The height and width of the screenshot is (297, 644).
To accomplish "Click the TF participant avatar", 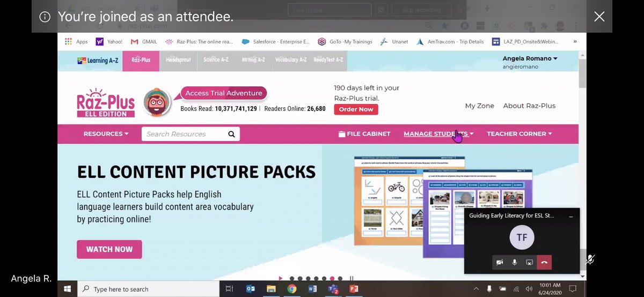I will (x=522, y=237).
